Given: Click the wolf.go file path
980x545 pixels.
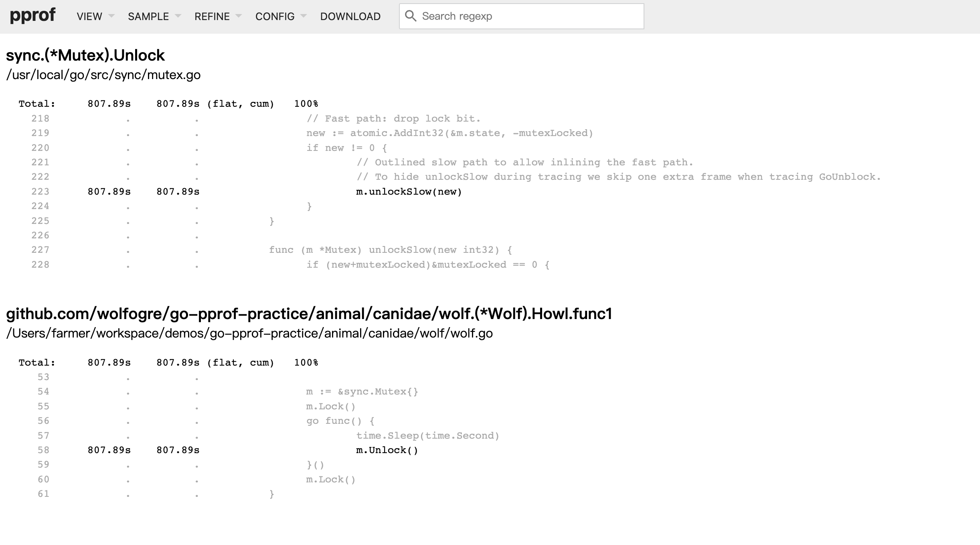Looking at the screenshot, I should [249, 334].
